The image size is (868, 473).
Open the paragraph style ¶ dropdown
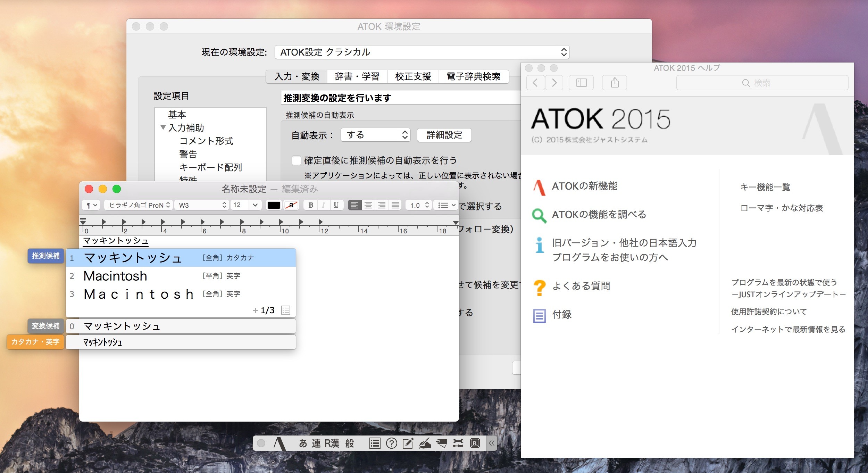click(x=91, y=205)
